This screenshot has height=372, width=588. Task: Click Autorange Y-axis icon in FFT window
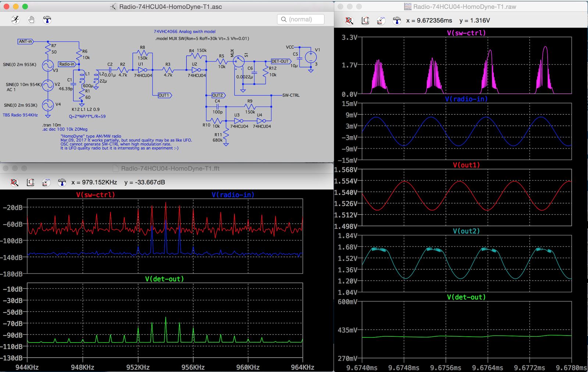click(x=31, y=183)
